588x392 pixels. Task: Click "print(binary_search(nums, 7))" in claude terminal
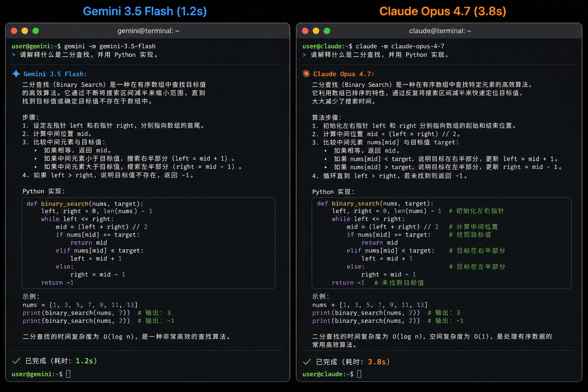[x=366, y=313]
